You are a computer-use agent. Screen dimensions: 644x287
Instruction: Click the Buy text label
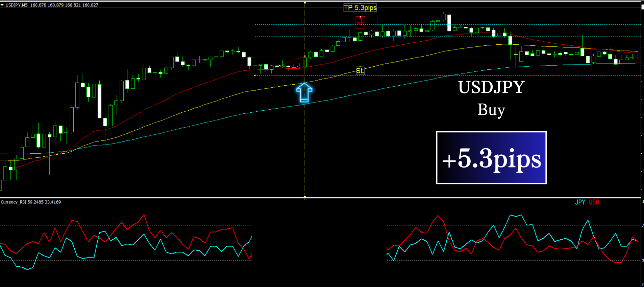[x=491, y=110]
